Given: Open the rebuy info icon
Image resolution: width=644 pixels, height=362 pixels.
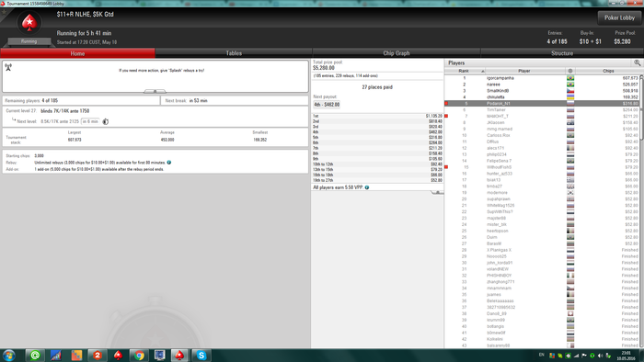Looking at the screenshot, I should coord(168,163).
